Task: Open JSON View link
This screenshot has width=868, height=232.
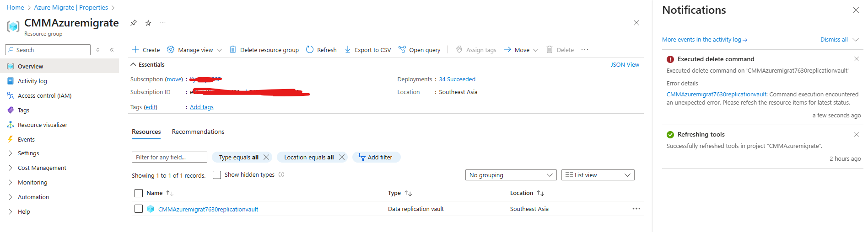Action: point(625,64)
